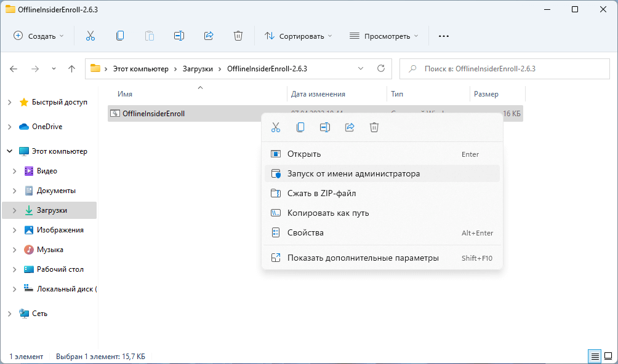
Task: Open Быстрый доступ in the sidebar
Action: [60, 102]
